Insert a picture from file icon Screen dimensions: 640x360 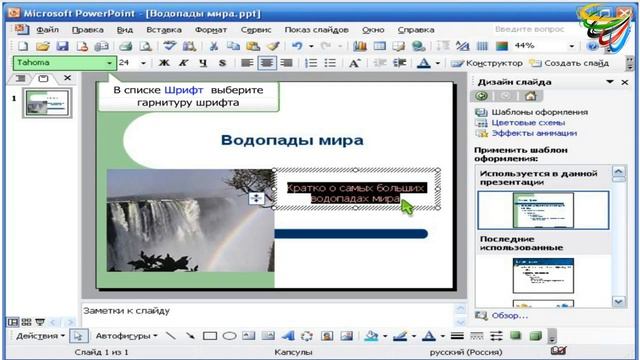click(347, 336)
